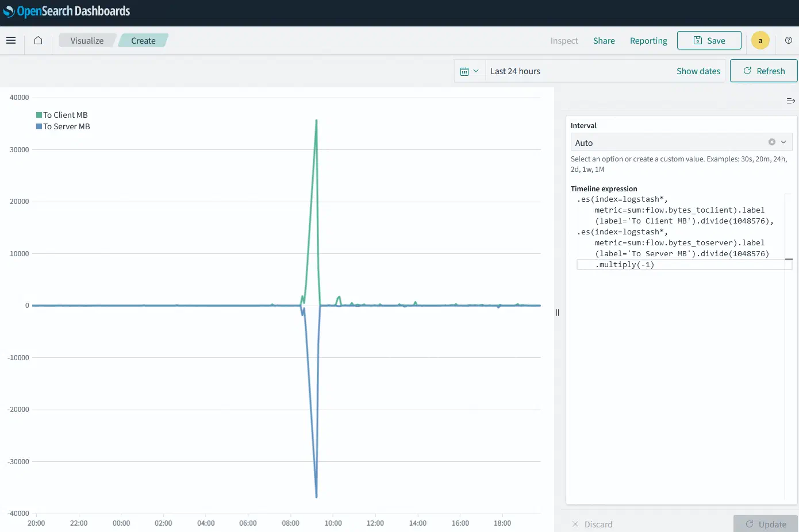799x532 pixels.
Task: Click the OpenSearch Dashboards logo
Action: [67, 11]
